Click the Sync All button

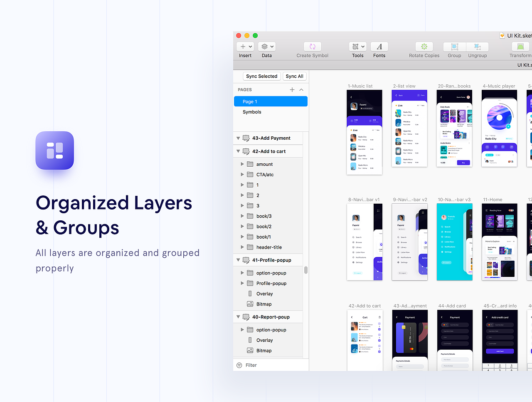pyautogui.click(x=295, y=76)
